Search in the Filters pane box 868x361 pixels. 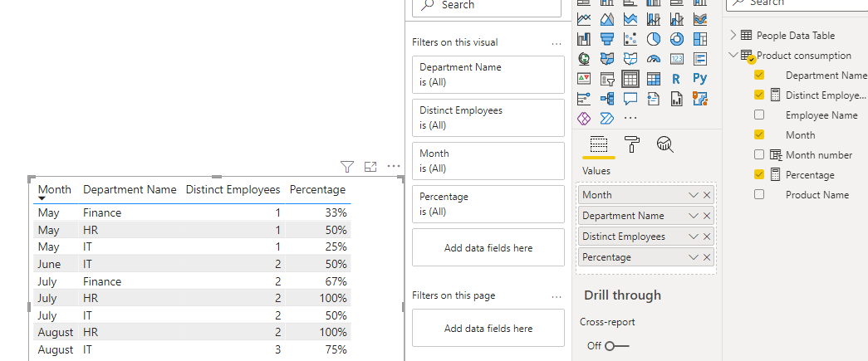488,6
